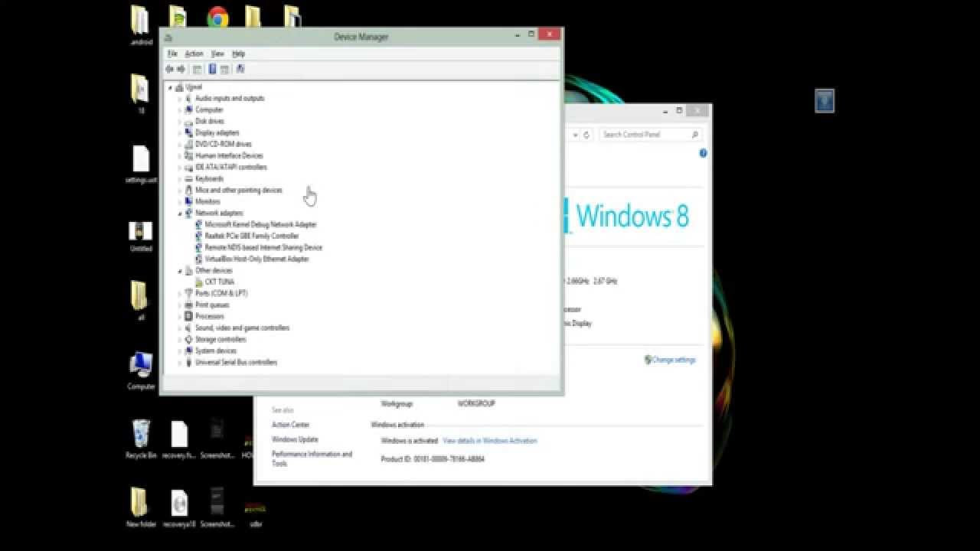
Task: Select Remote NDIS based Internet Sharing Device
Action: (x=263, y=247)
